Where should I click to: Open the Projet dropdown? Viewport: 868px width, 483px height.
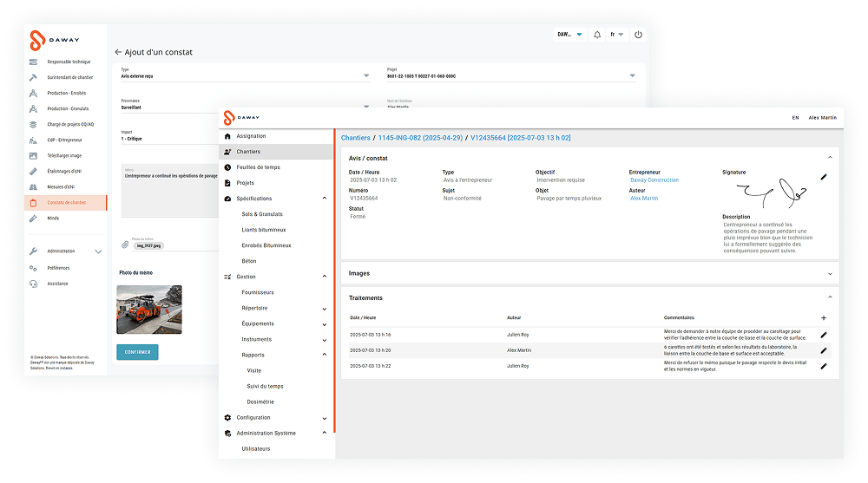(632, 76)
